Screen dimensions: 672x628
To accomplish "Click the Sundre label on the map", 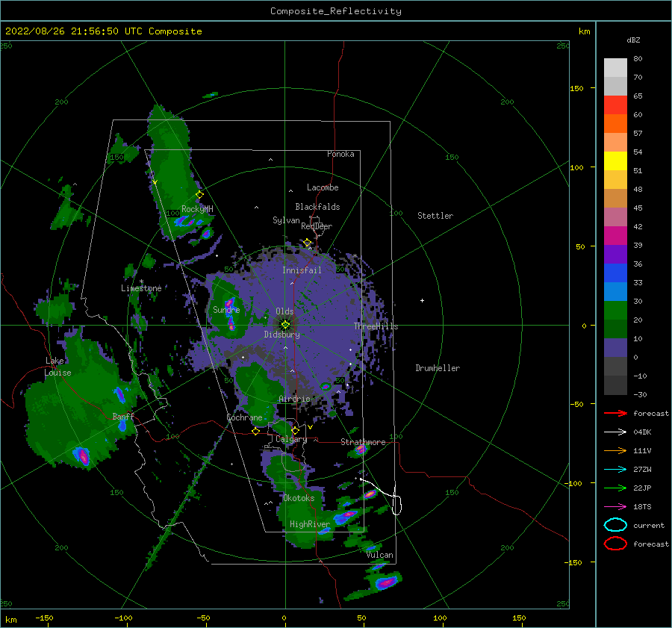I will pyautogui.click(x=226, y=309).
